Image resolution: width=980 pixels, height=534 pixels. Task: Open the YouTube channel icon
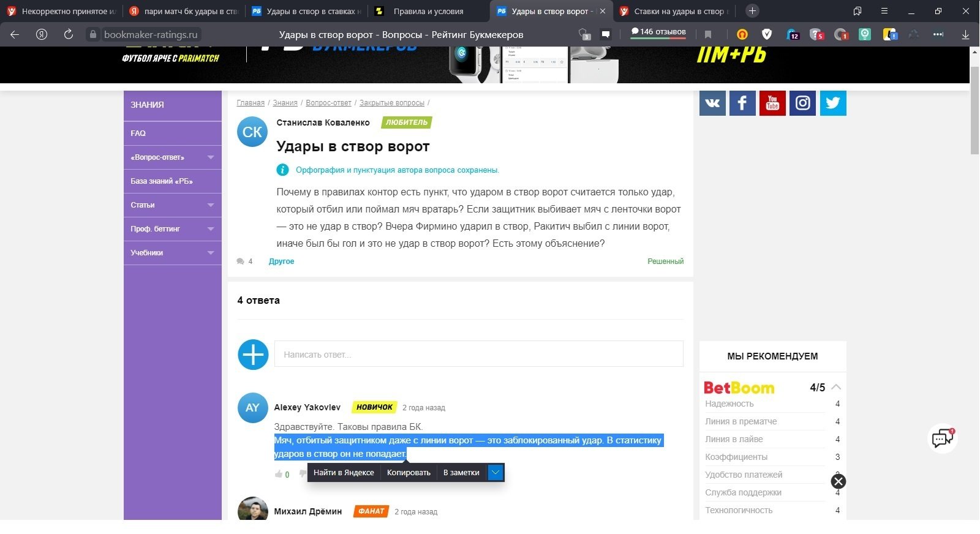(772, 103)
